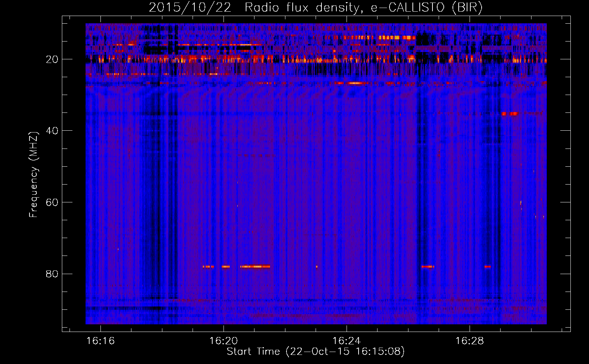This screenshot has width=589, height=364.
Task: Click the "16:28" time tick label
Action: 470,341
